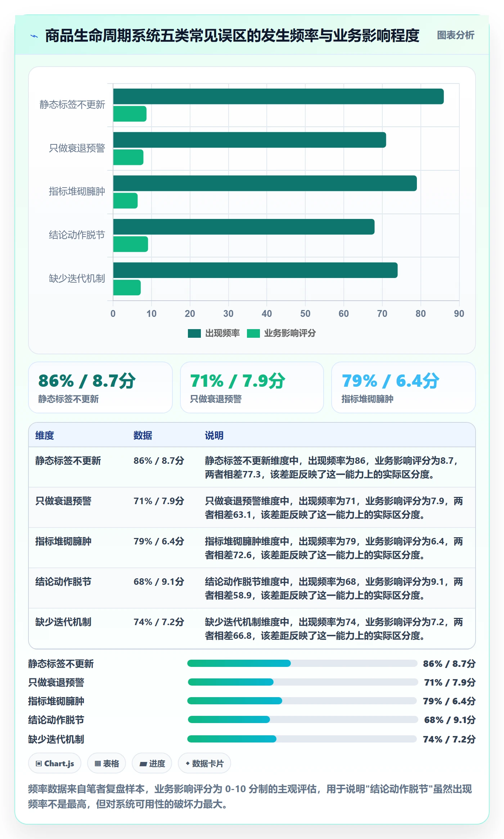Click progress value 68% / 9.1分
Viewport: 504px width, 839px height.
tap(450, 720)
